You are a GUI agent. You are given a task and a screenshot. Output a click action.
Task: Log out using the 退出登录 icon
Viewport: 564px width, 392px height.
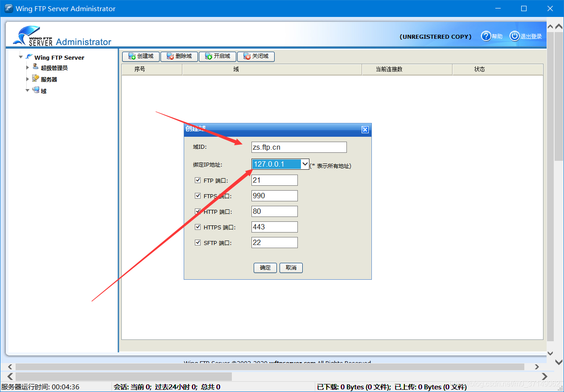[515, 36]
